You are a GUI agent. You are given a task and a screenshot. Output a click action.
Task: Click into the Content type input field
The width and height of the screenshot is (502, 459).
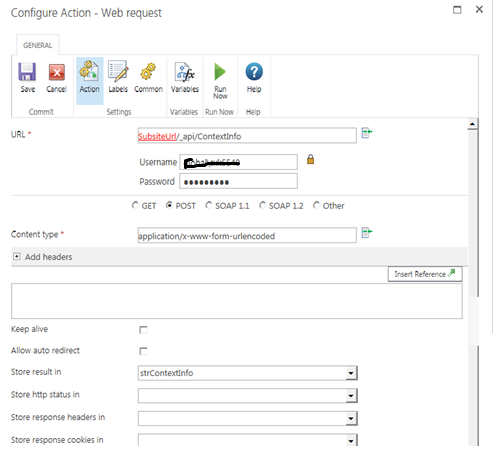[x=247, y=235]
